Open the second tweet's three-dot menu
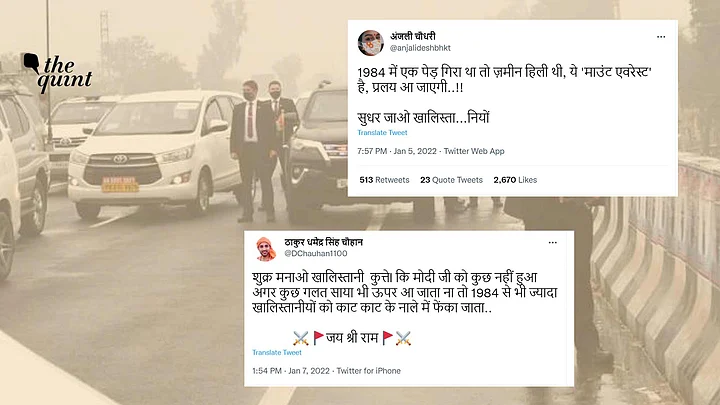Viewport: 720px width, 405px height. point(552,242)
